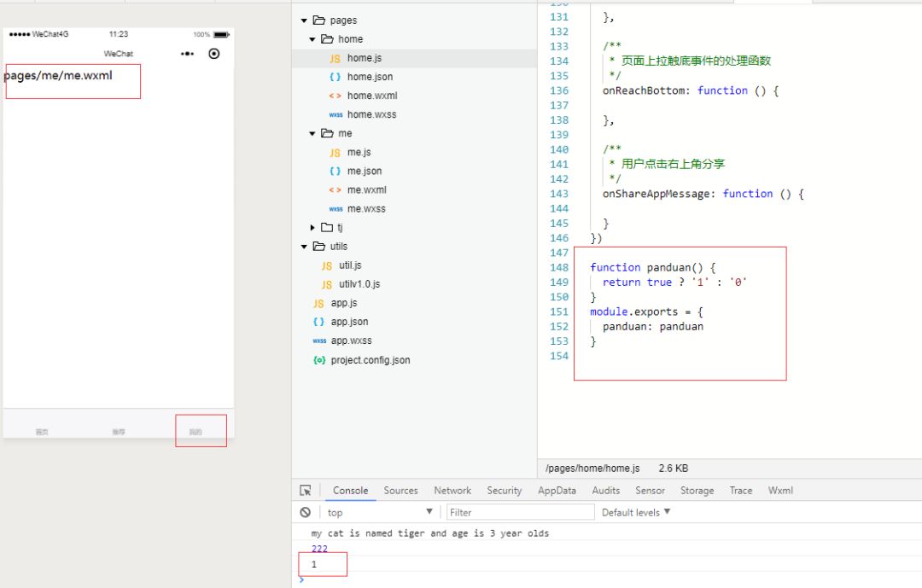Click the angle-bracket icon next to home.wxml
This screenshot has height=588, width=922.
point(335,96)
